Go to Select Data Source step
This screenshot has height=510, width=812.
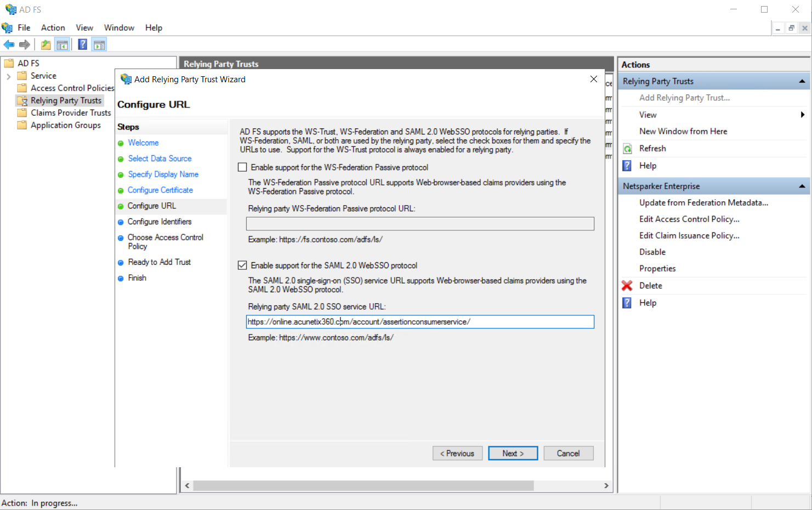tap(160, 158)
